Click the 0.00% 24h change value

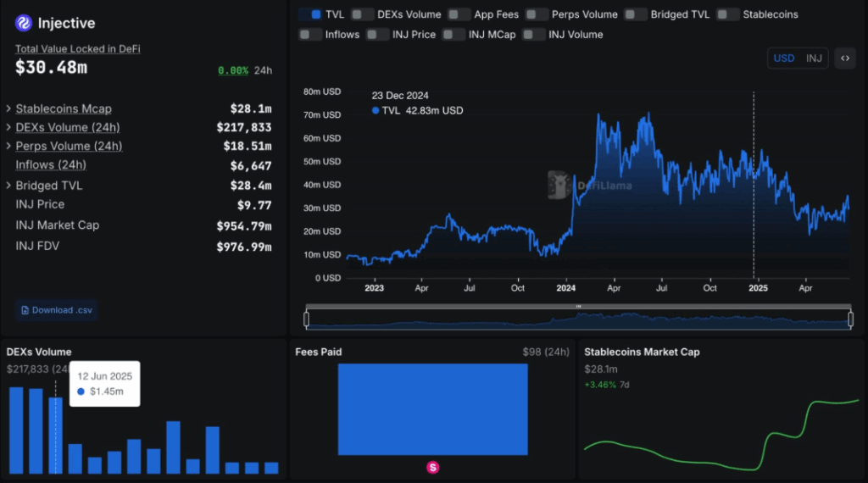click(232, 70)
